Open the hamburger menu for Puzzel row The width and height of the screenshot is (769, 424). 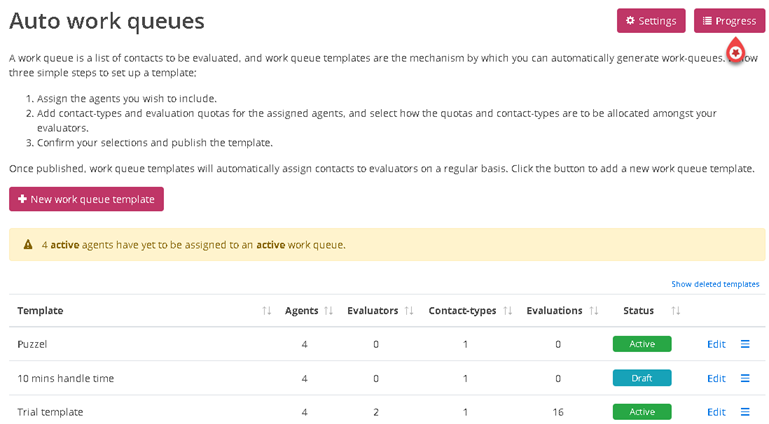tap(744, 344)
